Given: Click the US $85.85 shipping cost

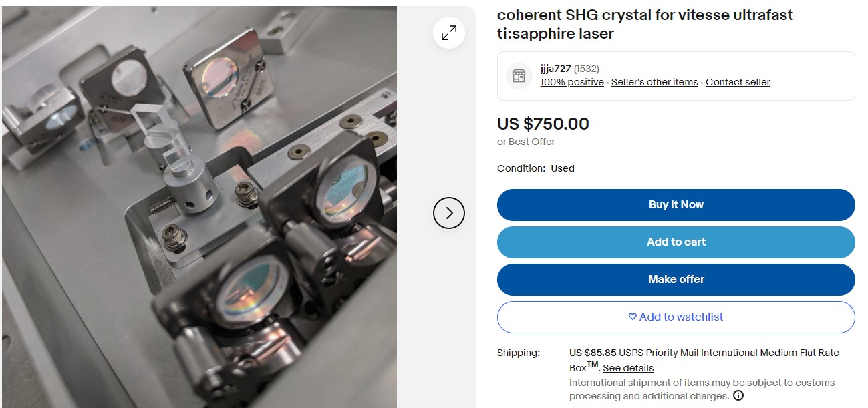Looking at the screenshot, I should [593, 353].
